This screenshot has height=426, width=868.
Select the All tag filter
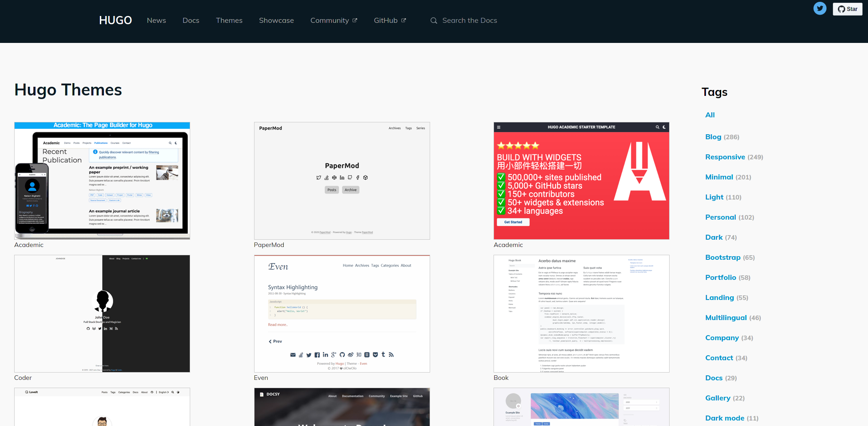tap(710, 115)
